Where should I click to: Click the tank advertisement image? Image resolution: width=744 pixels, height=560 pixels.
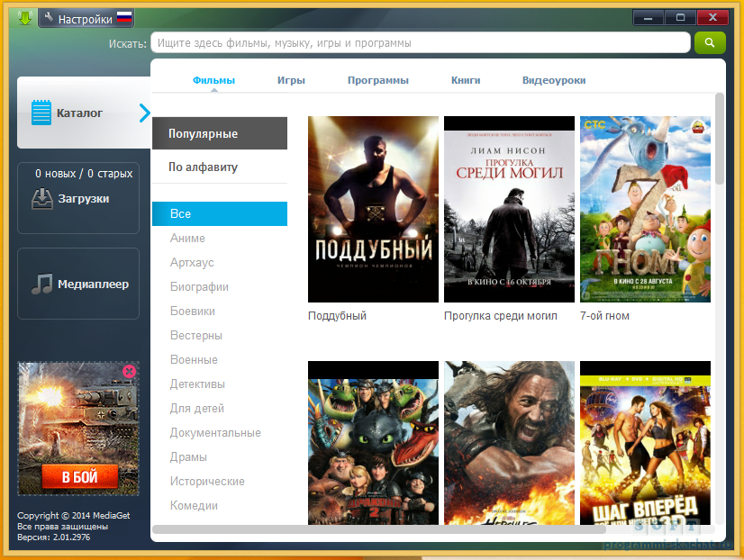pos(78,429)
